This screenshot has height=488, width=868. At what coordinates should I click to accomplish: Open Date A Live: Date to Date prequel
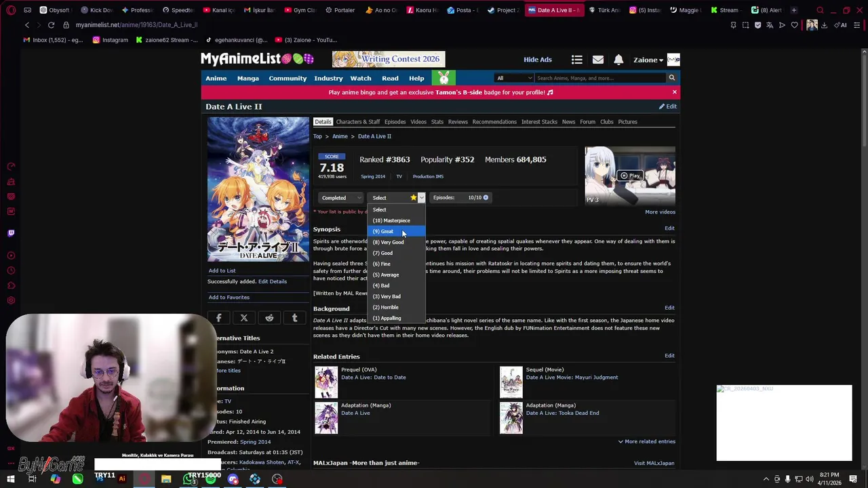click(x=374, y=378)
